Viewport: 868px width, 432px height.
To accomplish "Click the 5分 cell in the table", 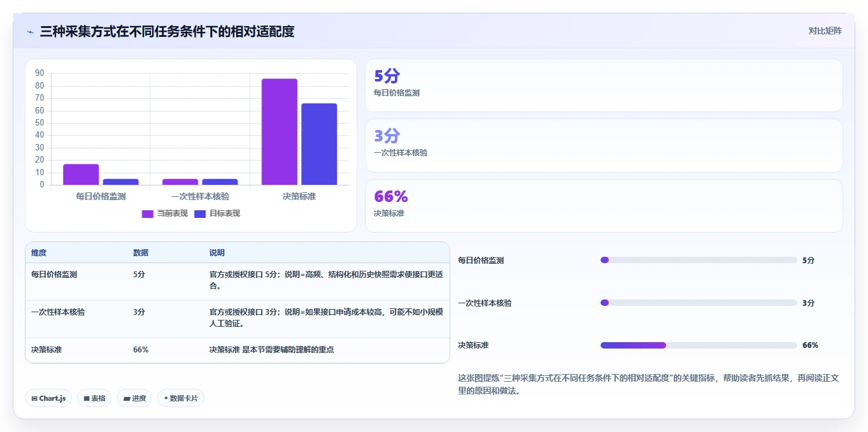I will click(x=139, y=275).
